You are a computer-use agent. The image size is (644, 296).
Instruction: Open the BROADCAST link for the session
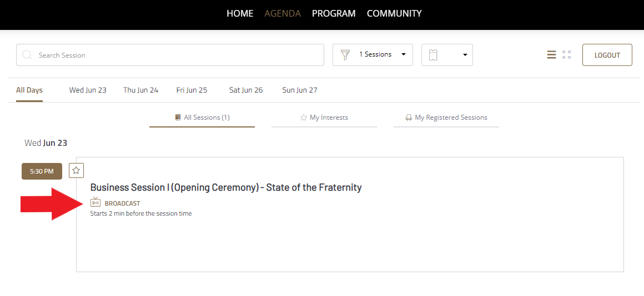[122, 203]
